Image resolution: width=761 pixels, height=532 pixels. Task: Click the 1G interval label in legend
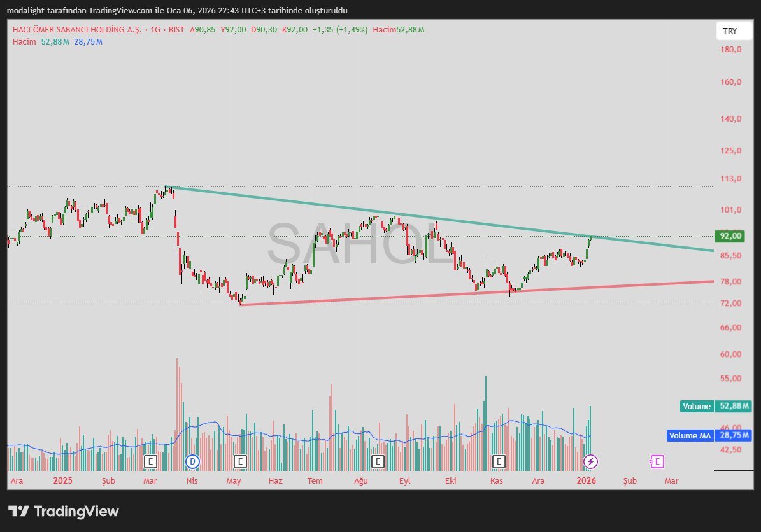point(155,29)
